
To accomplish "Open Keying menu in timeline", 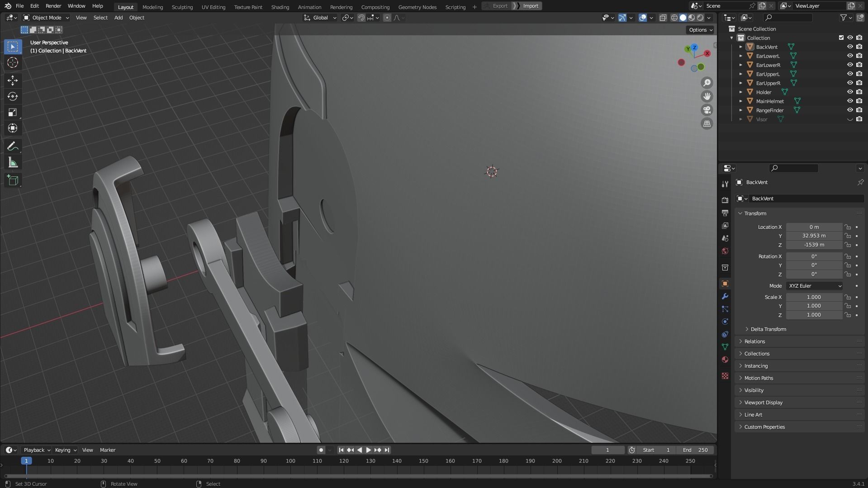I will tap(66, 450).
